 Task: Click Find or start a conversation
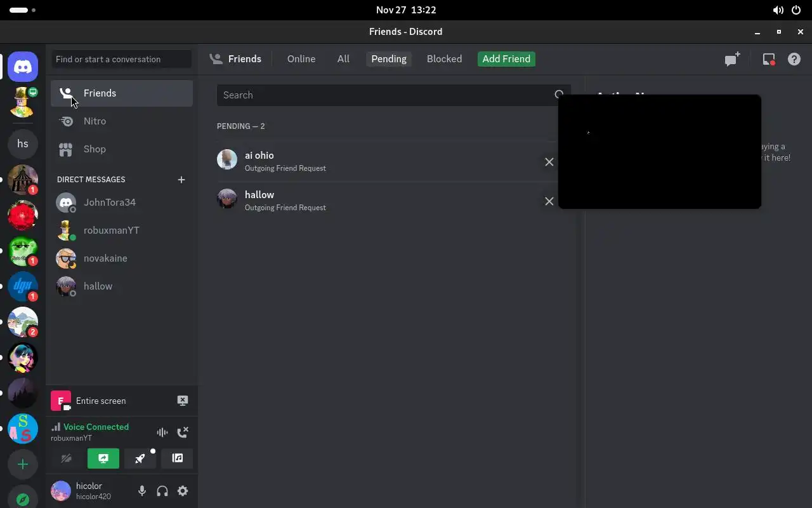click(x=122, y=59)
